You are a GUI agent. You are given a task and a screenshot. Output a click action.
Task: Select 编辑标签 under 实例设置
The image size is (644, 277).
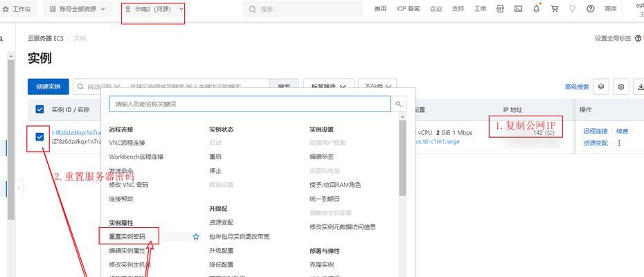(x=321, y=157)
